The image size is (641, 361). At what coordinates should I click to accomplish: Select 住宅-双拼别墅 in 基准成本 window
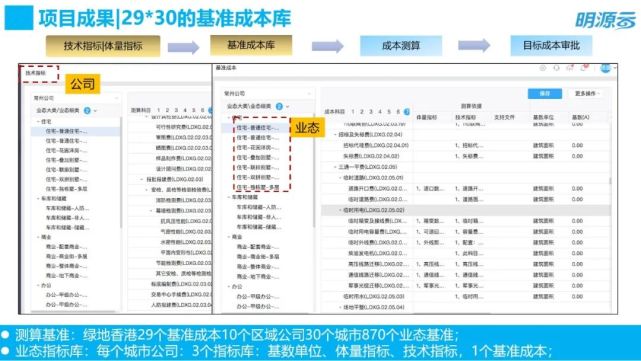coord(258,177)
